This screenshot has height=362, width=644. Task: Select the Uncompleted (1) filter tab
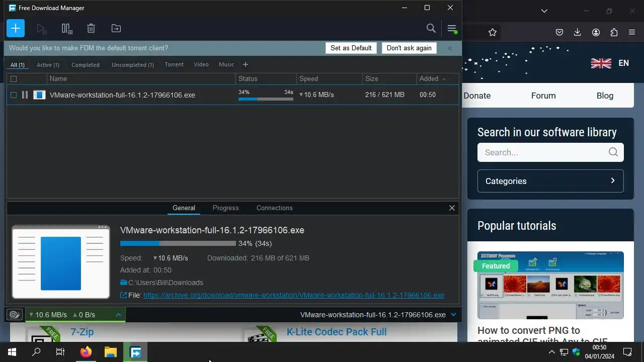pyautogui.click(x=133, y=65)
